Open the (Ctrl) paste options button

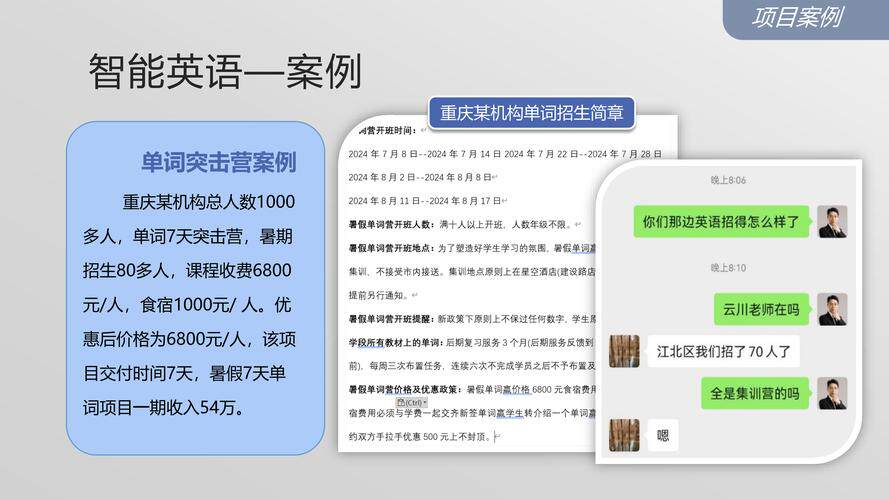(x=412, y=402)
